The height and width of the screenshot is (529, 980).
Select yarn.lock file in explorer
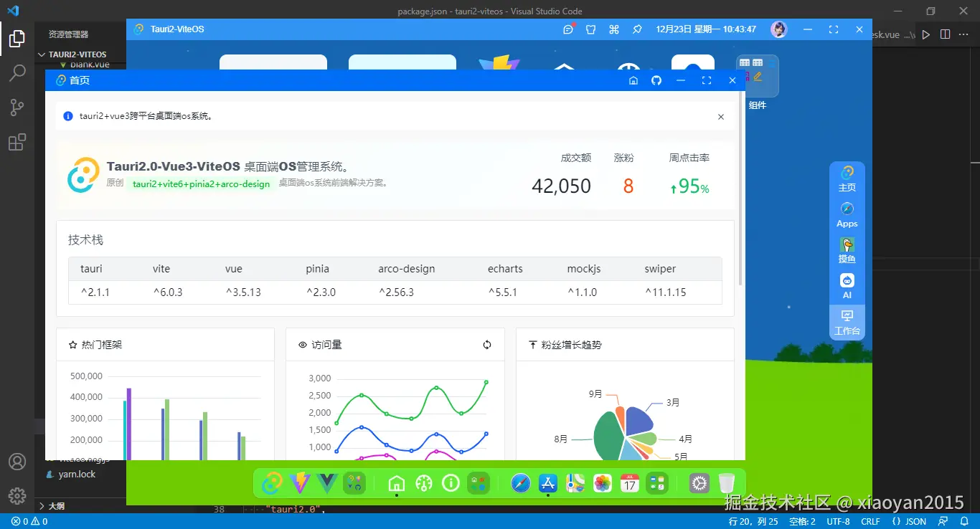click(x=77, y=474)
